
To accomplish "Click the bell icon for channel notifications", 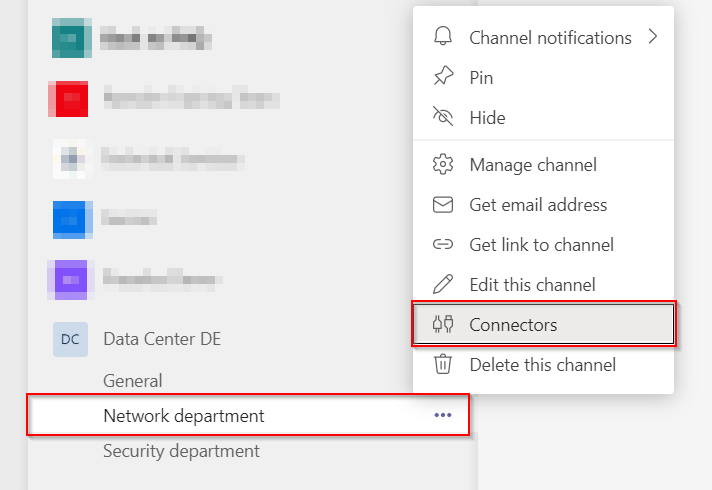I will [442, 38].
